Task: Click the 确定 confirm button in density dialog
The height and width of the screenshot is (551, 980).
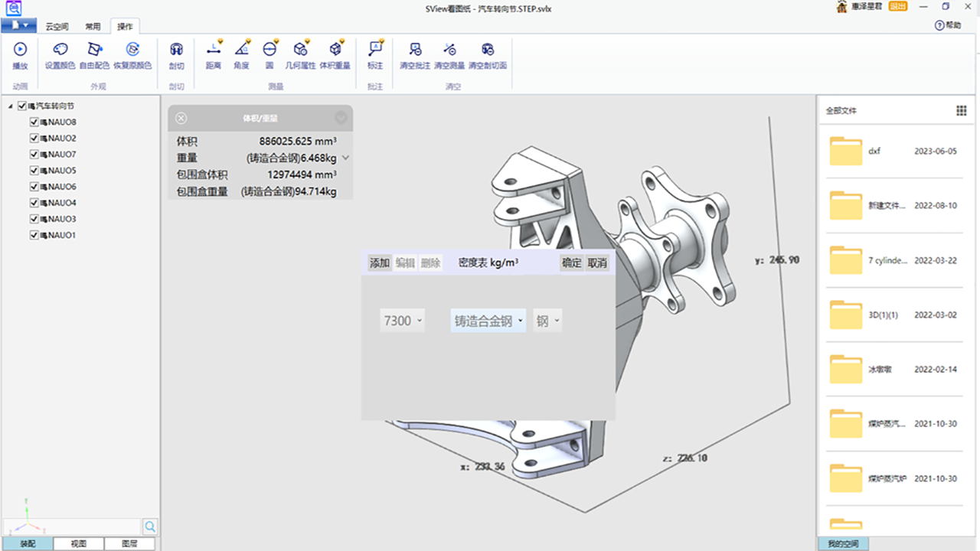Action: click(x=571, y=262)
